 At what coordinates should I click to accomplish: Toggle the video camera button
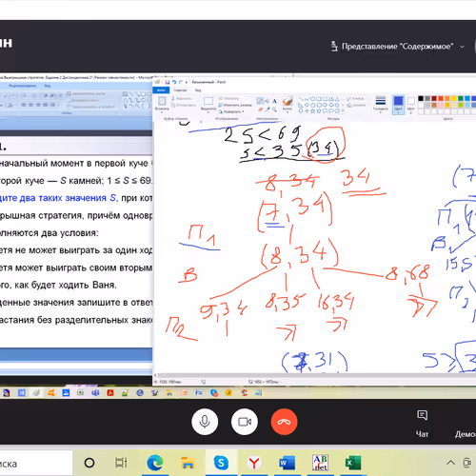click(245, 422)
